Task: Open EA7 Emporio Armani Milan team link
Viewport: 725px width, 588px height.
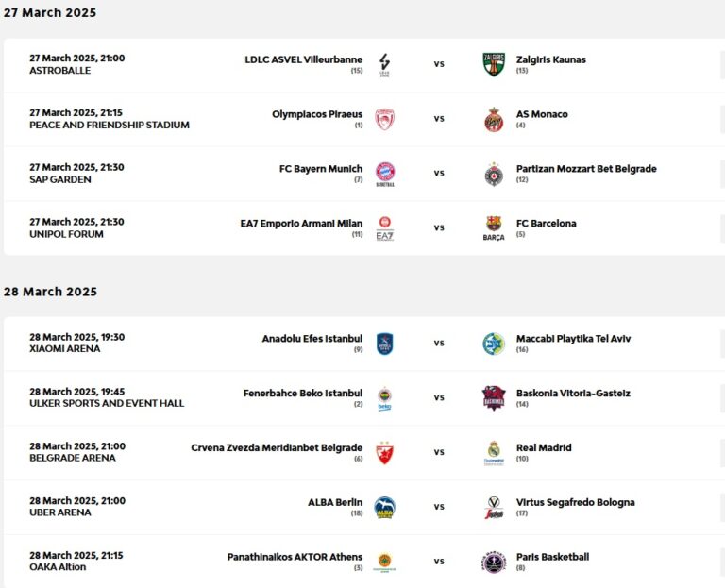Action: click(x=301, y=224)
